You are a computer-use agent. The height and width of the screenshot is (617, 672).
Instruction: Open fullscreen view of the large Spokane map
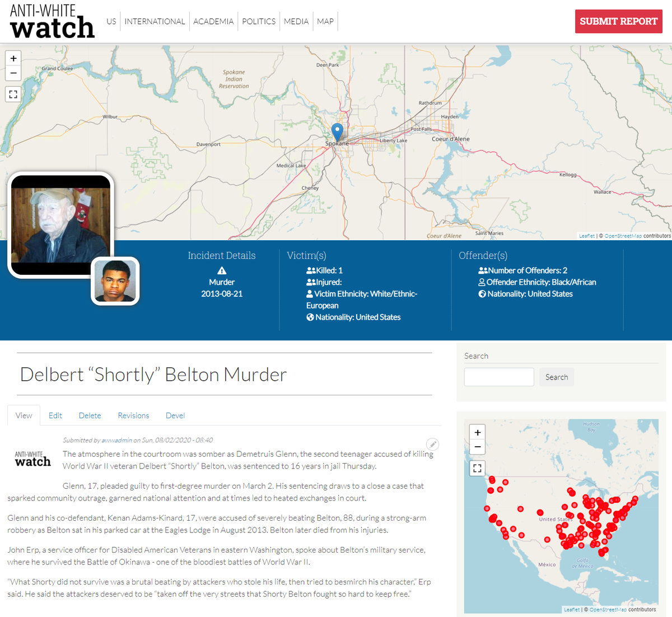pyautogui.click(x=13, y=94)
